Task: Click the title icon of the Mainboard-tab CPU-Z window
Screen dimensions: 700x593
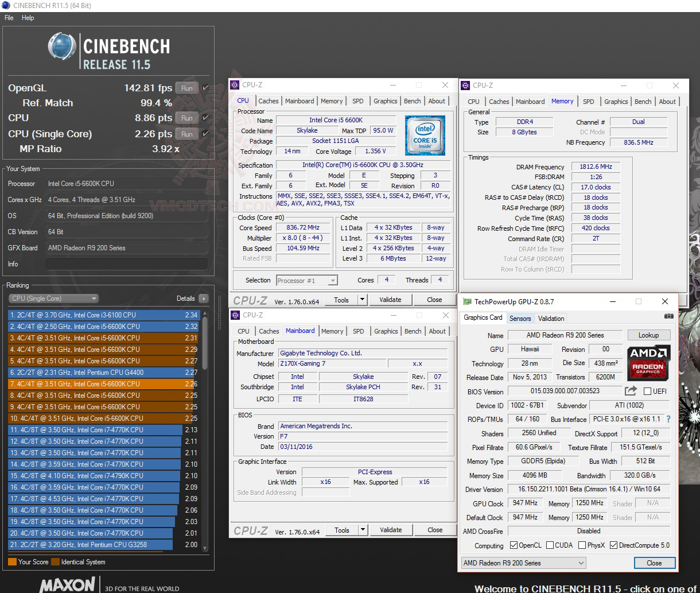Action: [235, 315]
